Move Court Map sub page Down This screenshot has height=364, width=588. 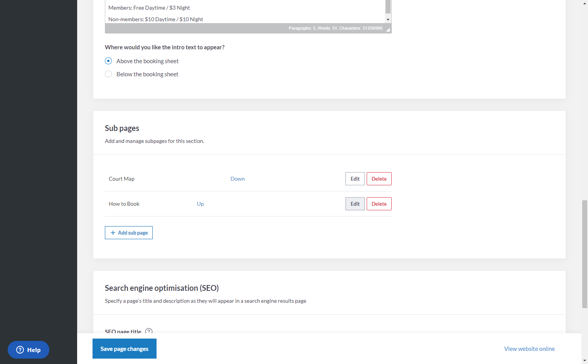pyautogui.click(x=238, y=179)
